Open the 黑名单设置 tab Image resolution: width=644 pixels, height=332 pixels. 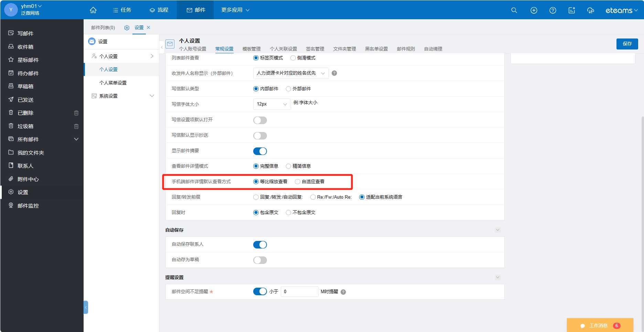tap(376, 49)
